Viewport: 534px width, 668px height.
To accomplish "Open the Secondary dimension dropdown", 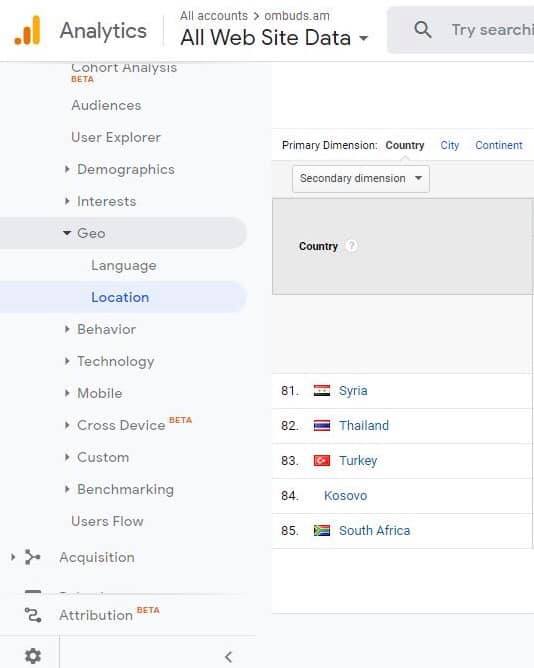I will [361, 179].
